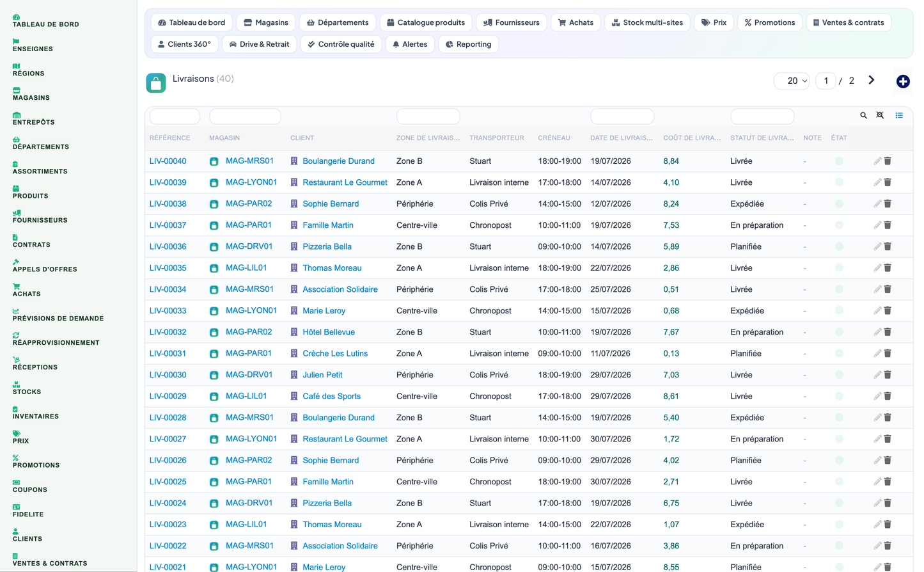Viewport: 924px width, 572px height.
Task: Open Entrepôts in sidebar
Action: click(34, 119)
